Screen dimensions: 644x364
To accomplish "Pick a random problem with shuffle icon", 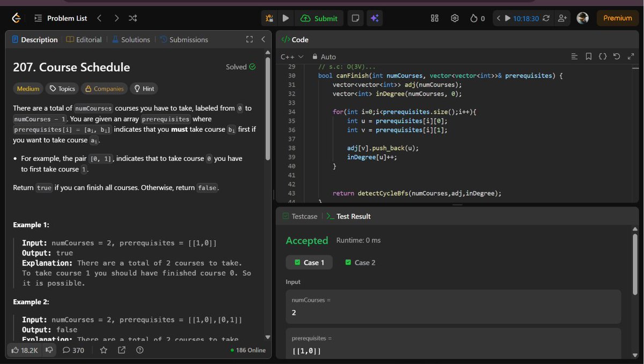I will [x=133, y=18].
